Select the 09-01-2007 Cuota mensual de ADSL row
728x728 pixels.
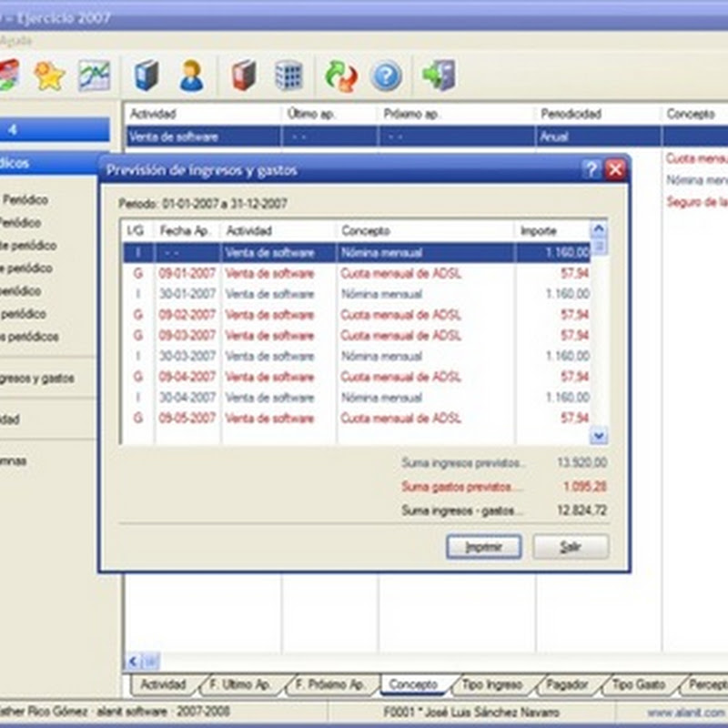tap(357, 274)
